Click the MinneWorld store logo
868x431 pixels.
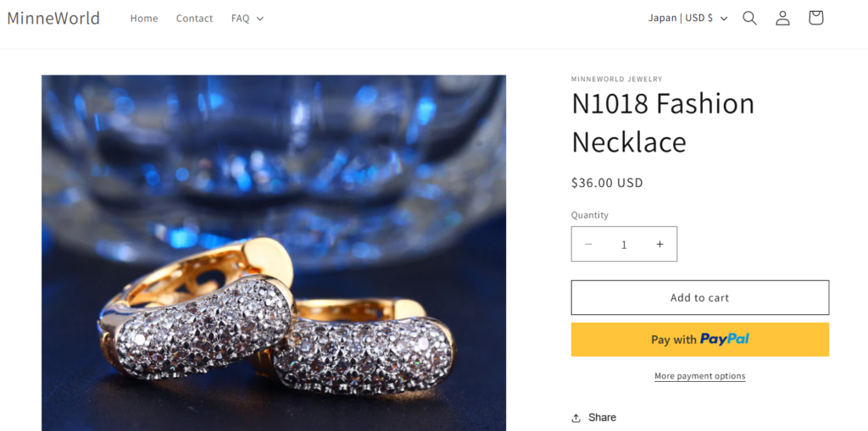(x=53, y=18)
